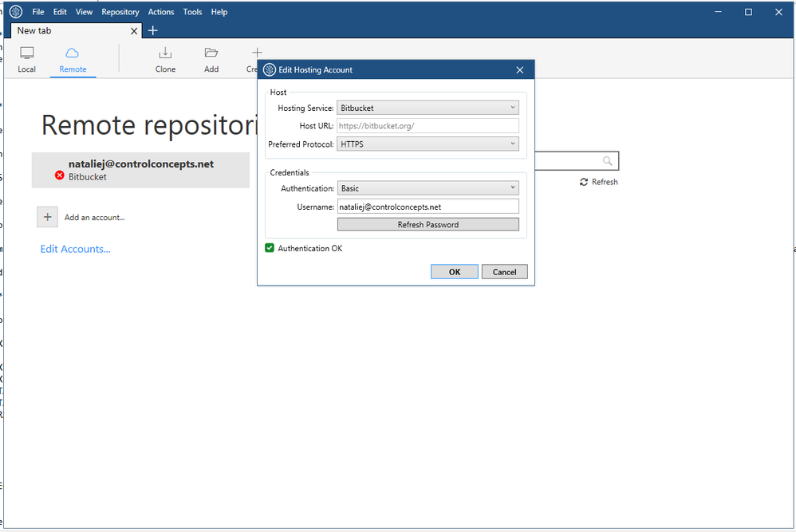Click the Username input field
This screenshot has width=796, height=532.
(x=428, y=207)
